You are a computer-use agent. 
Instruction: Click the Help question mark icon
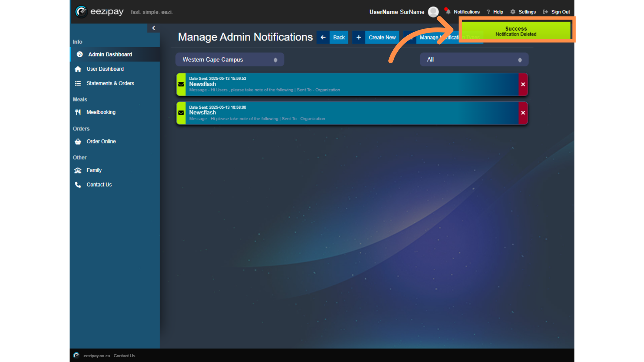(488, 12)
